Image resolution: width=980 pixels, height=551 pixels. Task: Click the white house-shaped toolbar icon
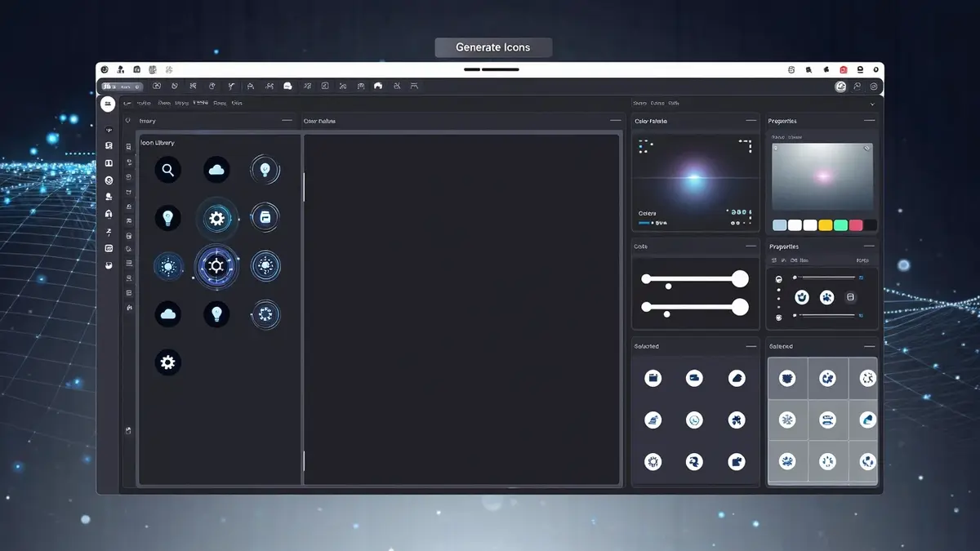coord(377,86)
